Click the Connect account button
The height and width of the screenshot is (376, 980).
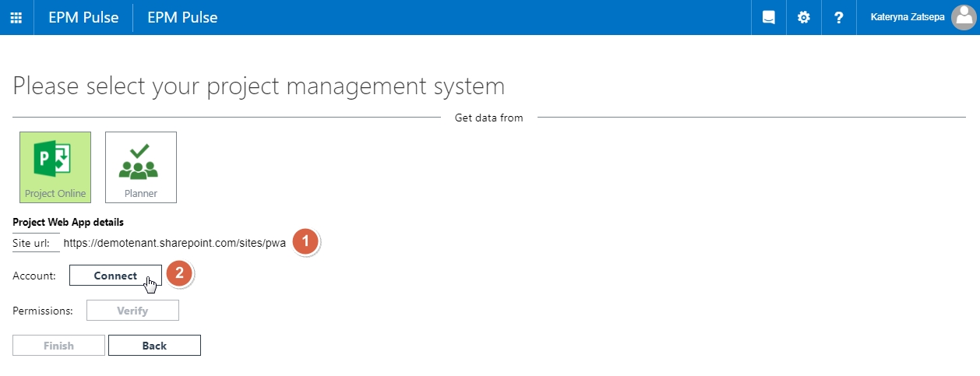tap(115, 276)
